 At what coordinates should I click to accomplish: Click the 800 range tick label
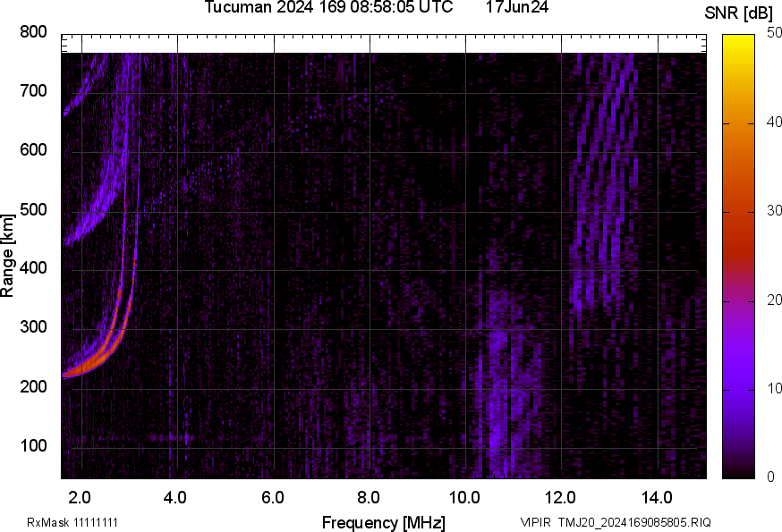click(33, 32)
